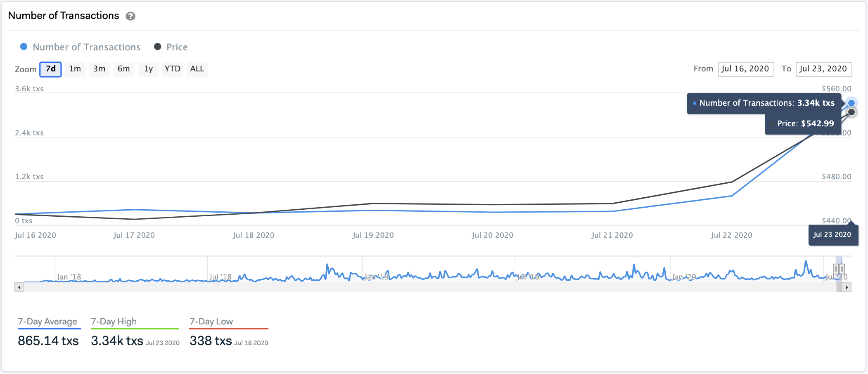Click the dark price data point marker
This screenshot has width=868, height=374.
click(851, 112)
